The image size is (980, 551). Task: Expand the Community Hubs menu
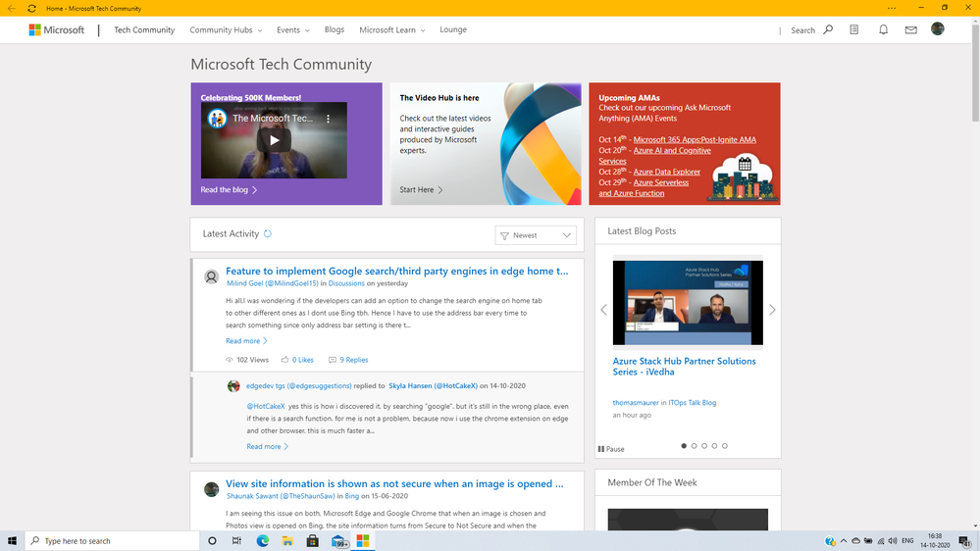pyautogui.click(x=226, y=30)
